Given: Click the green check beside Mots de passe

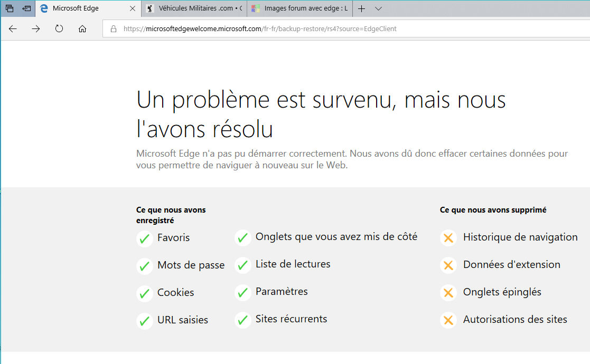Looking at the screenshot, I should pos(145,265).
